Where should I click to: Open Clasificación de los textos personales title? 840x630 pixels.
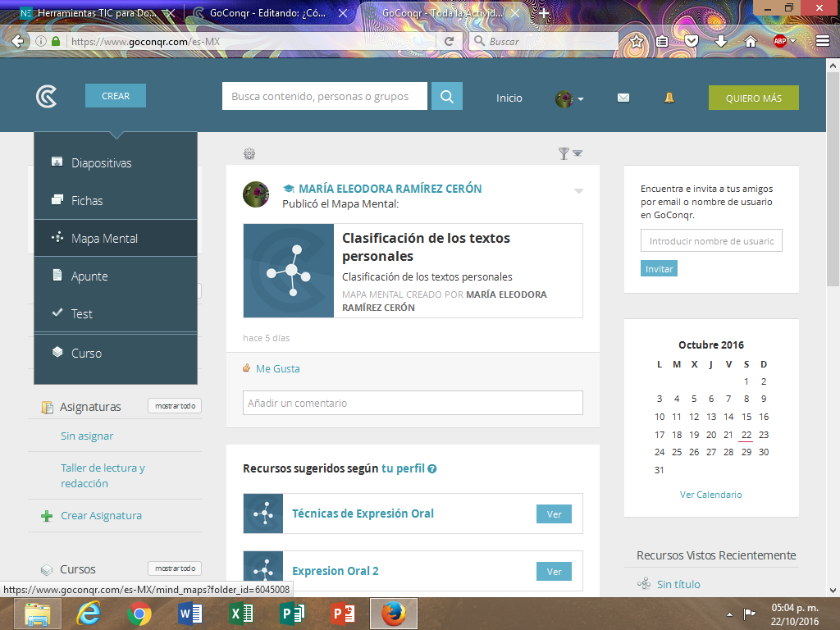[426, 247]
